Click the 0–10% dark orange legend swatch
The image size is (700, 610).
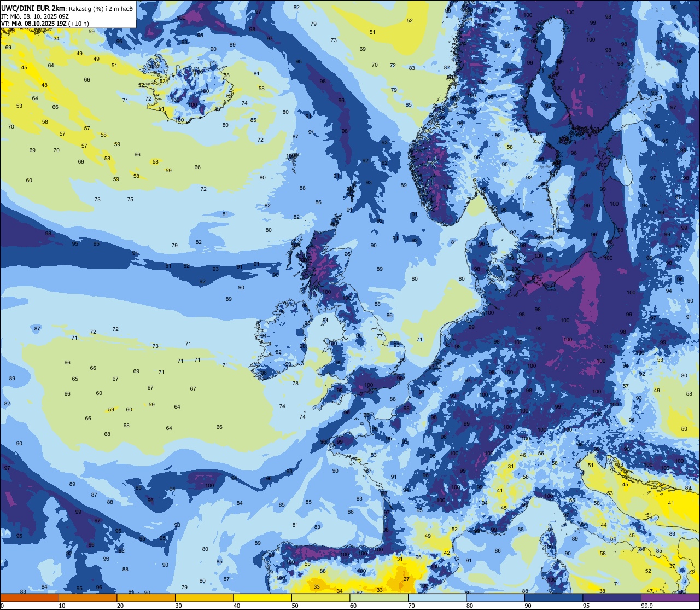click(x=30, y=597)
